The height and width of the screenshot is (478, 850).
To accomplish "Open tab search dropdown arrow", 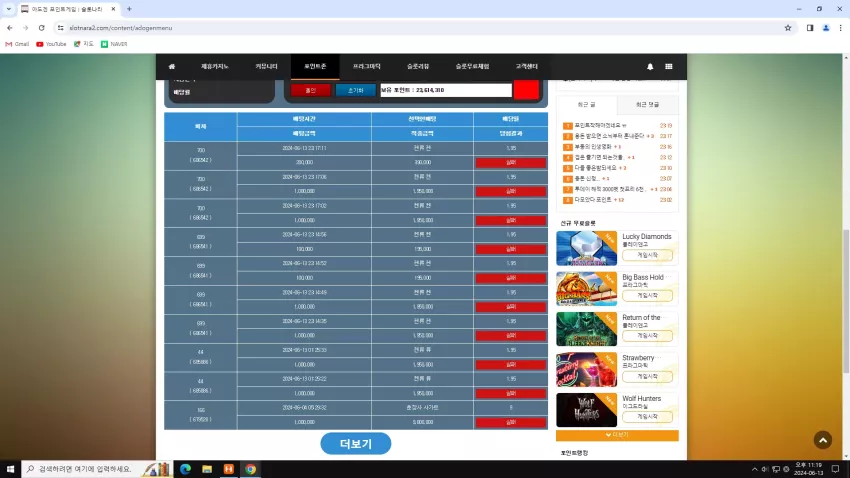I will pyautogui.click(x=9, y=9).
